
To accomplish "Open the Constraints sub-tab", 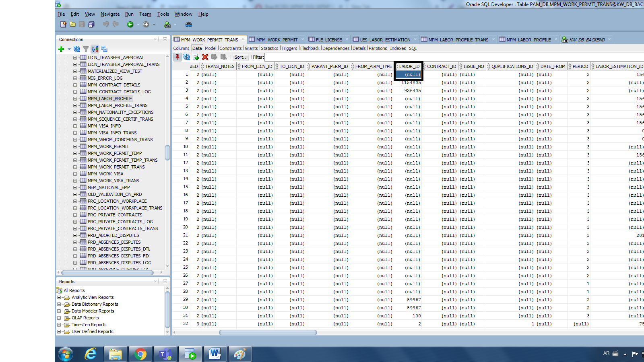I will 231,48.
